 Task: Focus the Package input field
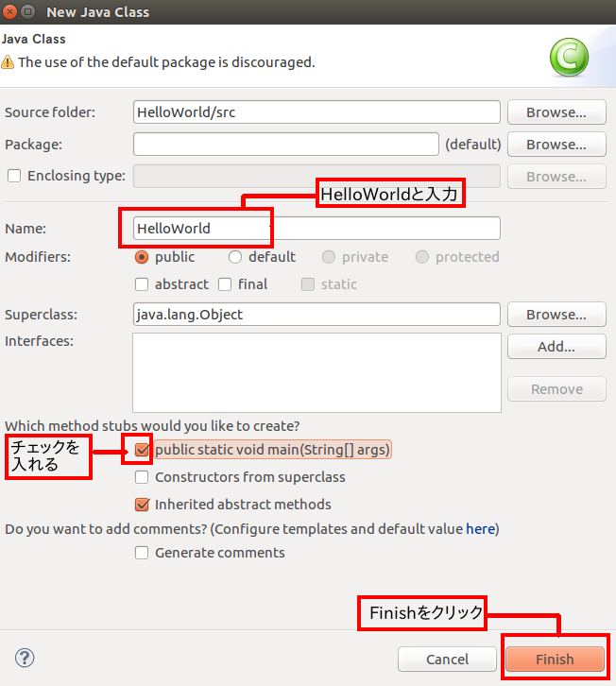[286, 144]
